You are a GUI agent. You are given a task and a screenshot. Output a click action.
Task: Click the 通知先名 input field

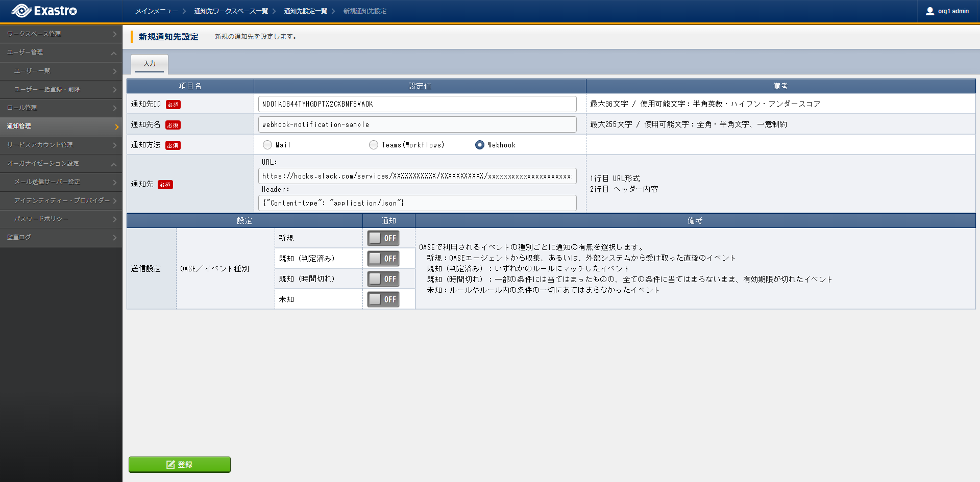point(417,124)
